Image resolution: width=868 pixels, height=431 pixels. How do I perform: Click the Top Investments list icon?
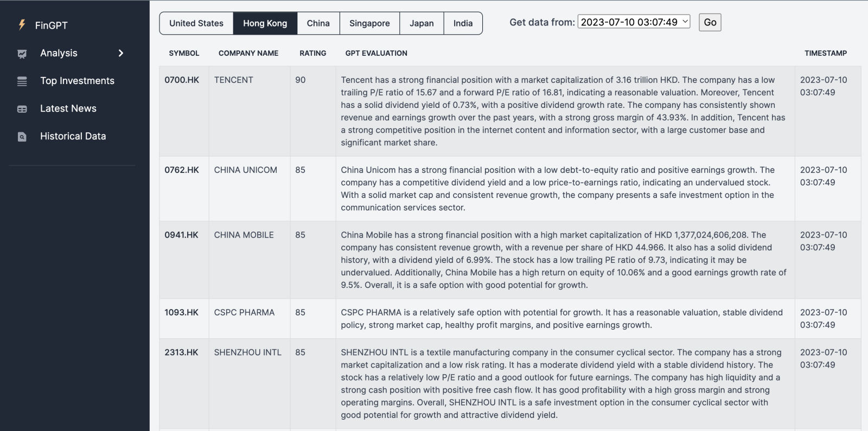(22, 81)
